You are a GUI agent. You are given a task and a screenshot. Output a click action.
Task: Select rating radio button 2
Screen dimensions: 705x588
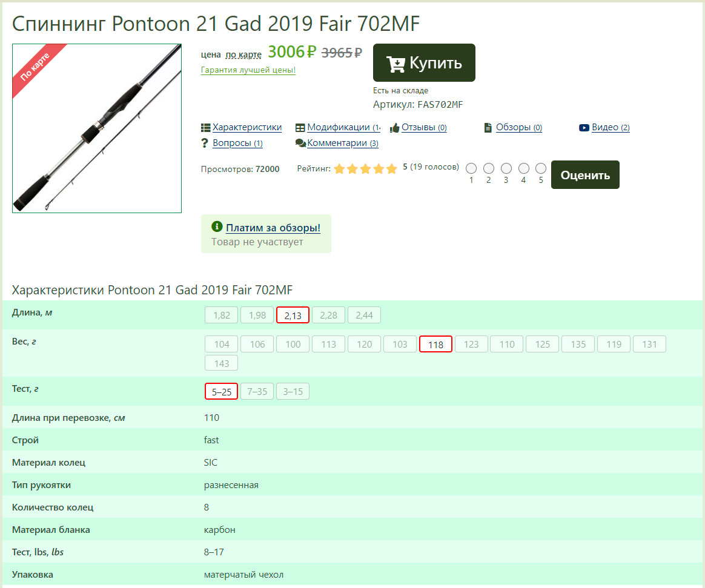point(489,168)
